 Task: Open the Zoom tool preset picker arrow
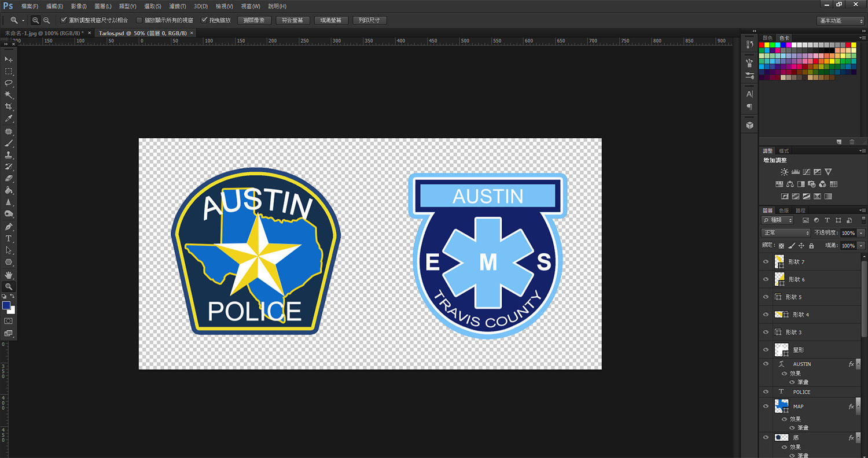[x=23, y=20]
